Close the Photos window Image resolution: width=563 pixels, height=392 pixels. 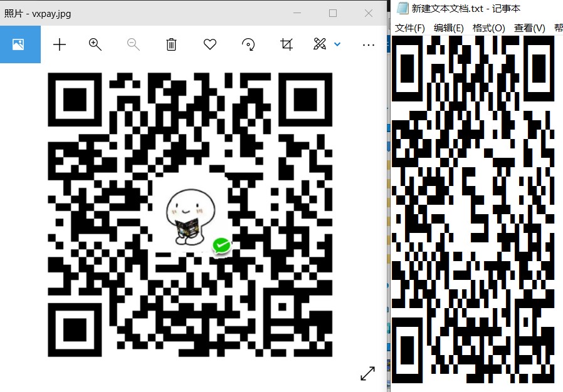369,13
